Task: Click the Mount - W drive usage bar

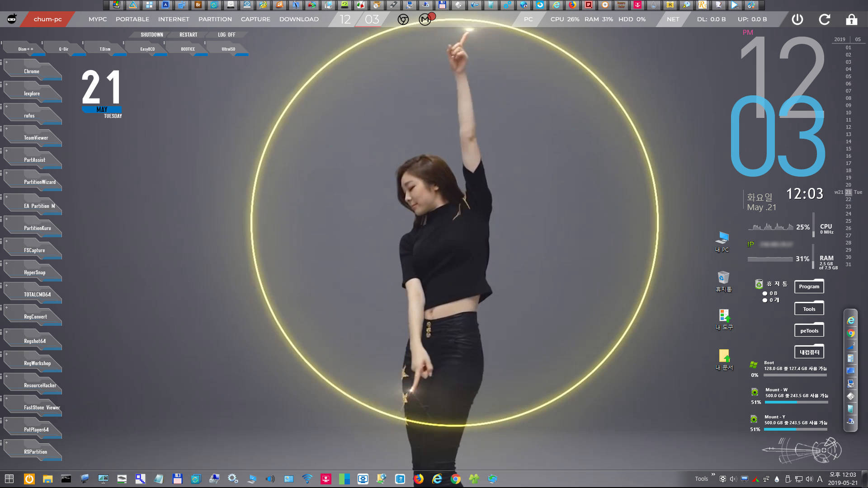Action: point(796,402)
